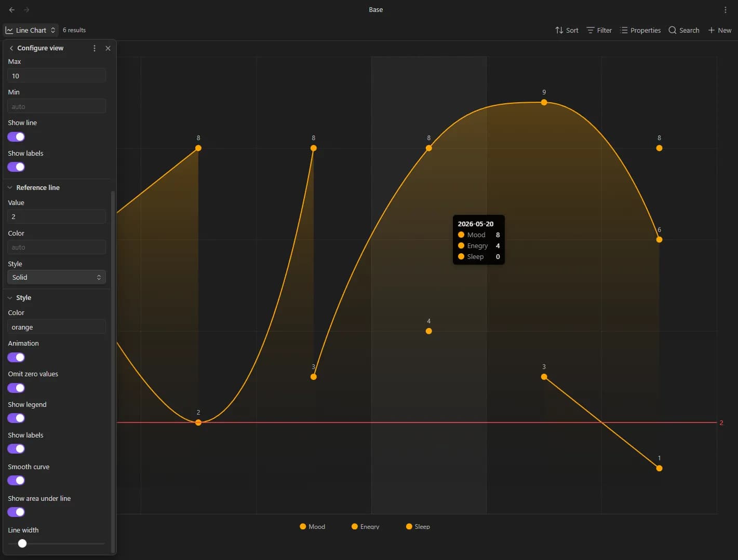
Task: Click the Search magnifier icon
Action: 673,30
